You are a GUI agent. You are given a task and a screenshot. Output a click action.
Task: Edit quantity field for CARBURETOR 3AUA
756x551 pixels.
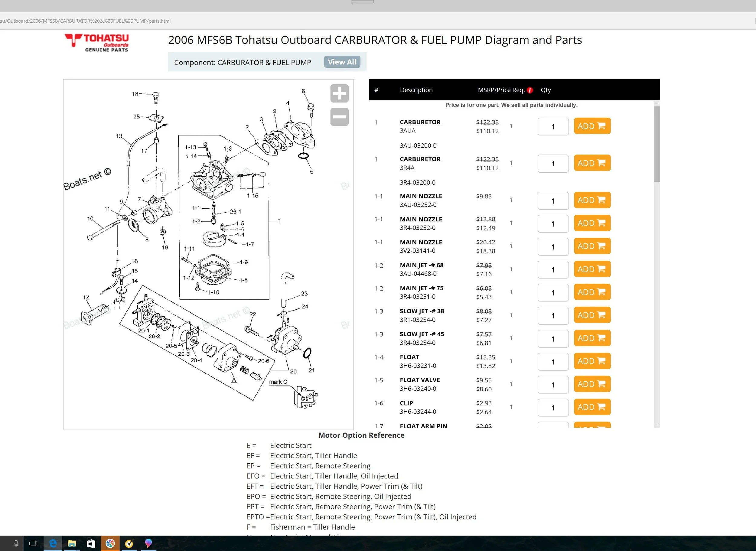(x=553, y=127)
